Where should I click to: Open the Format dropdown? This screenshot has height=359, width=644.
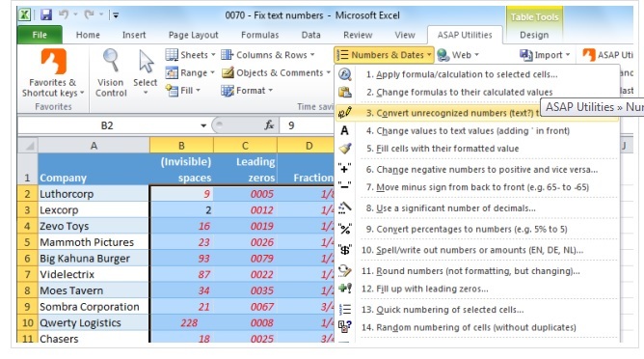pyautogui.click(x=247, y=90)
